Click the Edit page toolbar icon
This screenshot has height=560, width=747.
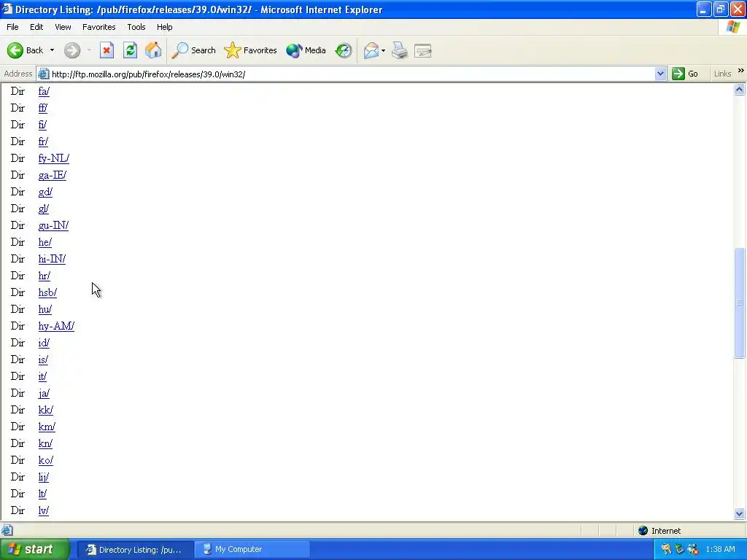pyautogui.click(x=423, y=50)
